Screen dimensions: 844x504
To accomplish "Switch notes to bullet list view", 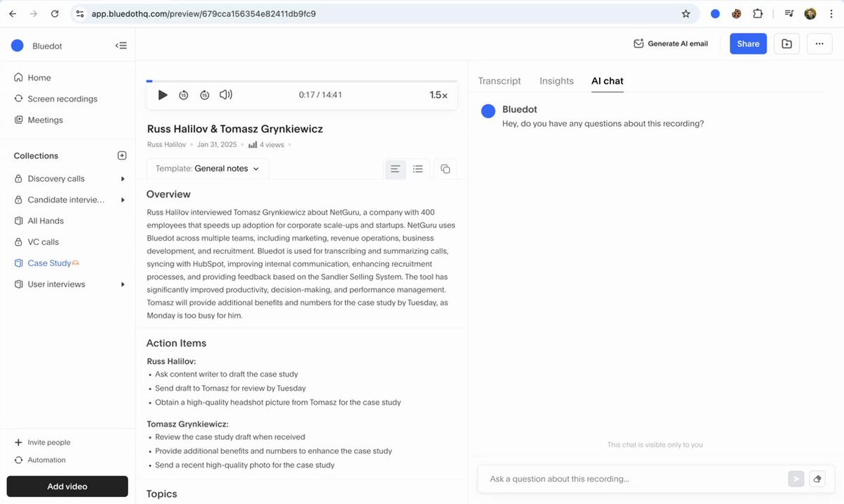I will pos(417,169).
